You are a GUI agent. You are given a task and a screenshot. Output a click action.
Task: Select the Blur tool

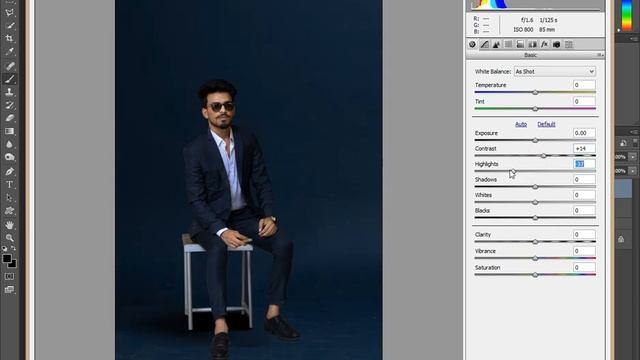[9, 144]
